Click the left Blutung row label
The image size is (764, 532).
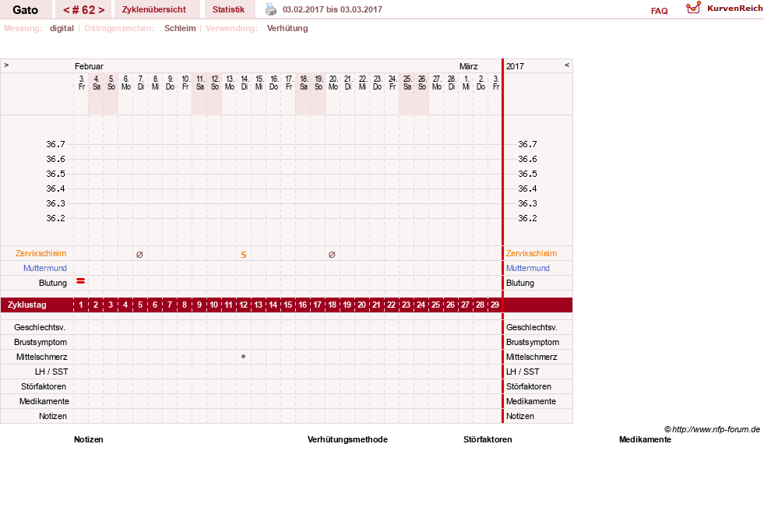[53, 283]
